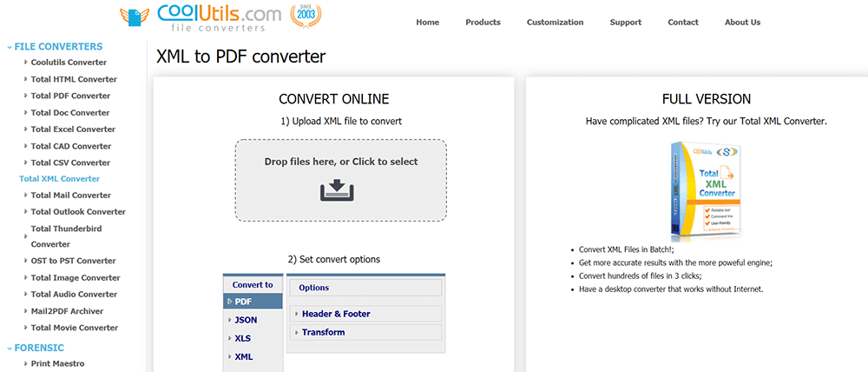
Task: Open the Customization navigation item
Action: (555, 23)
